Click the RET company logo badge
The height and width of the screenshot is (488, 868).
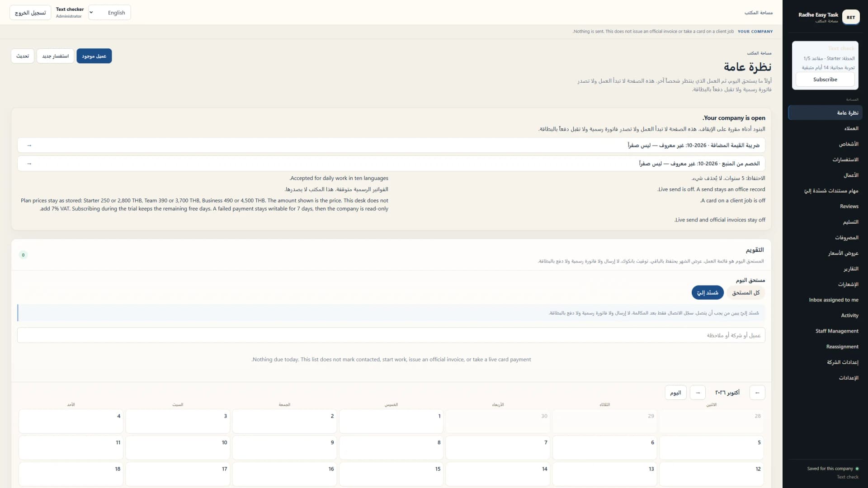click(850, 17)
